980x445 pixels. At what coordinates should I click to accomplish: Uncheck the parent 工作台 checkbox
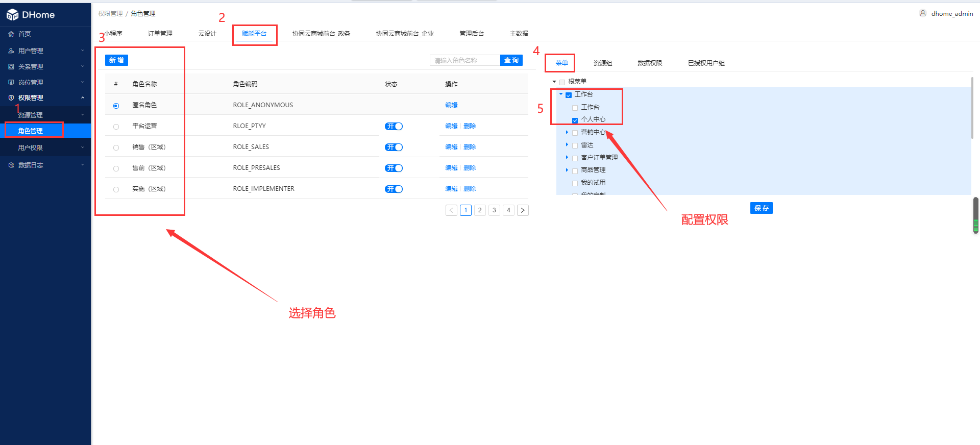tap(569, 95)
